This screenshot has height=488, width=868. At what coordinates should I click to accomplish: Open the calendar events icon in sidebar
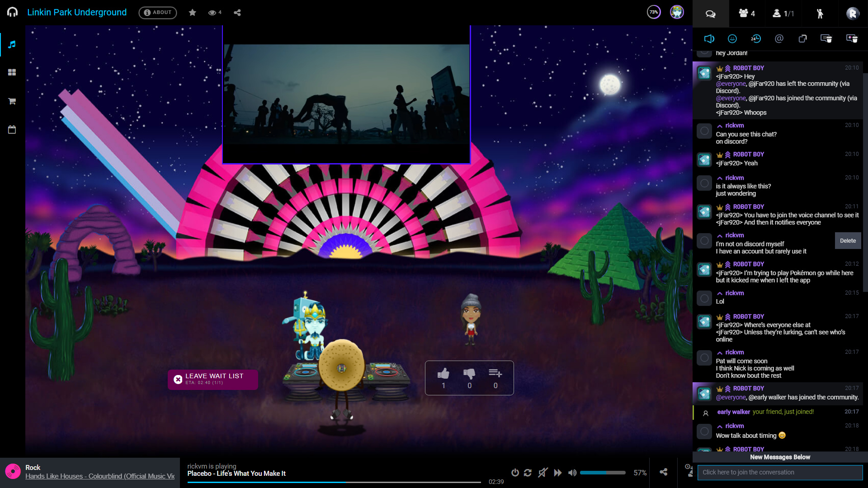point(12,130)
